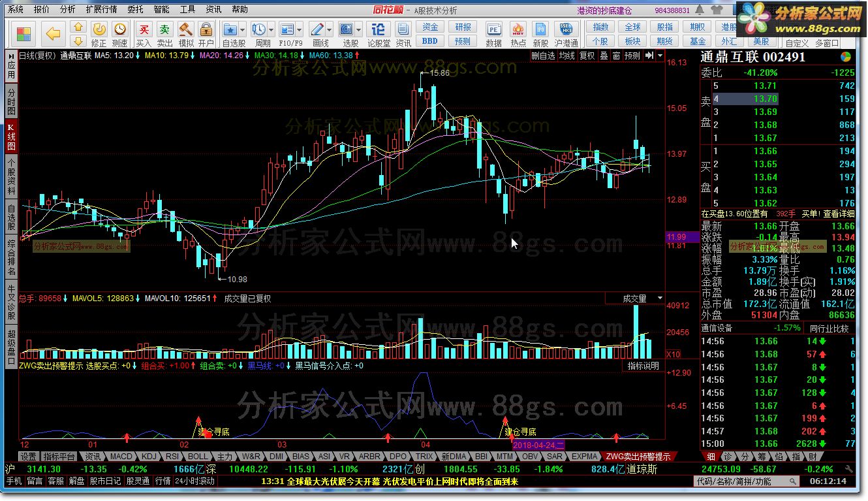Open the 热点 hot topics flame icon
The image size is (868, 501).
point(518,29)
